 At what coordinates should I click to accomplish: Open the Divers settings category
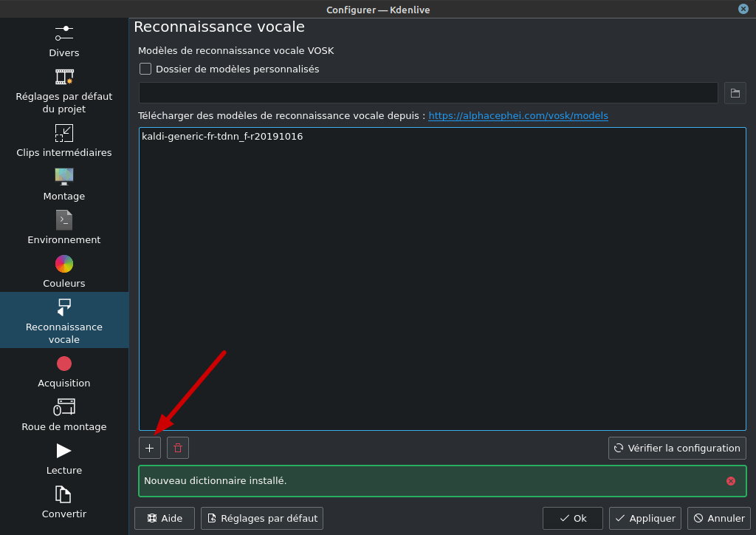pyautogui.click(x=64, y=41)
